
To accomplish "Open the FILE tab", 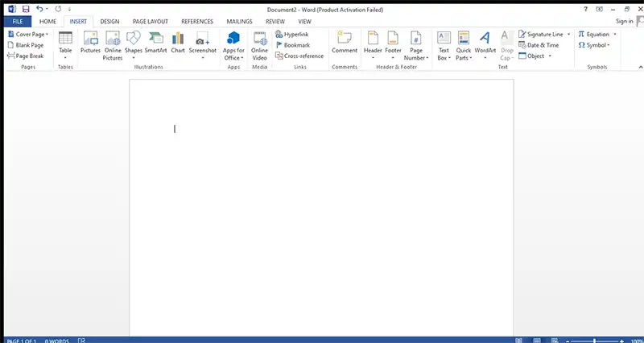I will tap(18, 22).
